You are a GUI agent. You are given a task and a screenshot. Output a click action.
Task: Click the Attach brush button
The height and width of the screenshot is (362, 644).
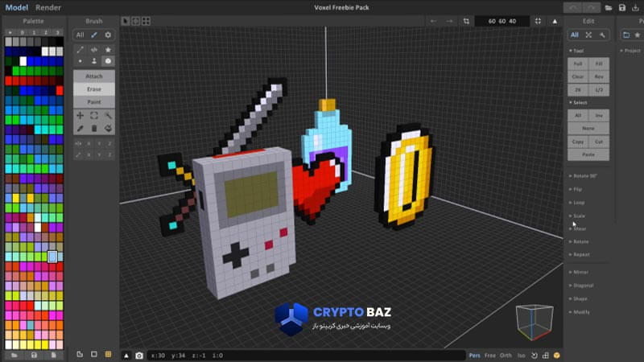pyautogui.click(x=94, y=76)
